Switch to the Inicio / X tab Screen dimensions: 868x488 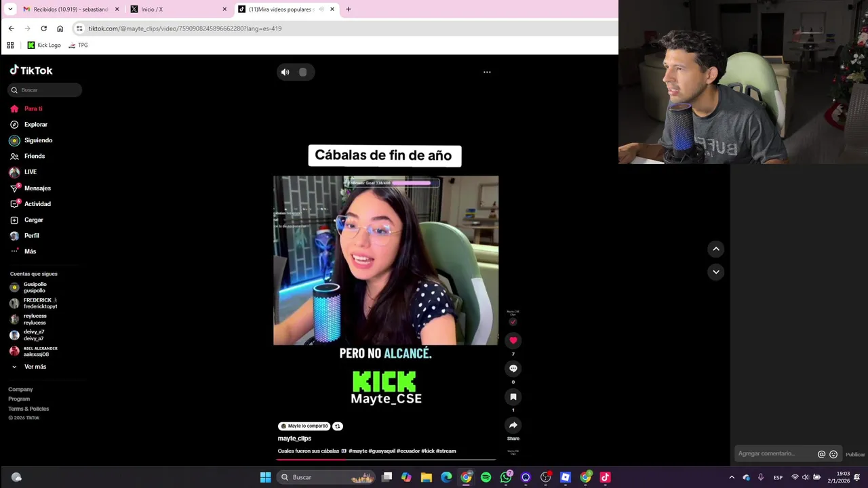(178, 9)
